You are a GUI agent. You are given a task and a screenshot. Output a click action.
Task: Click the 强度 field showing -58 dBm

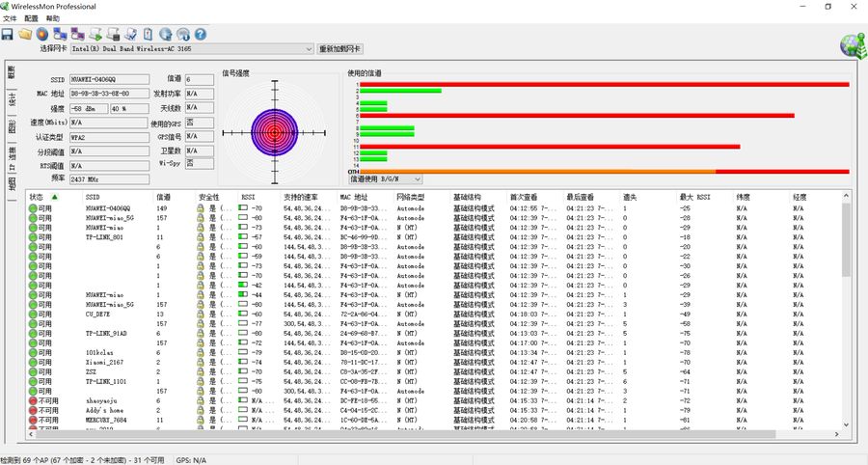pyautogui.click(x=89, y=108)
